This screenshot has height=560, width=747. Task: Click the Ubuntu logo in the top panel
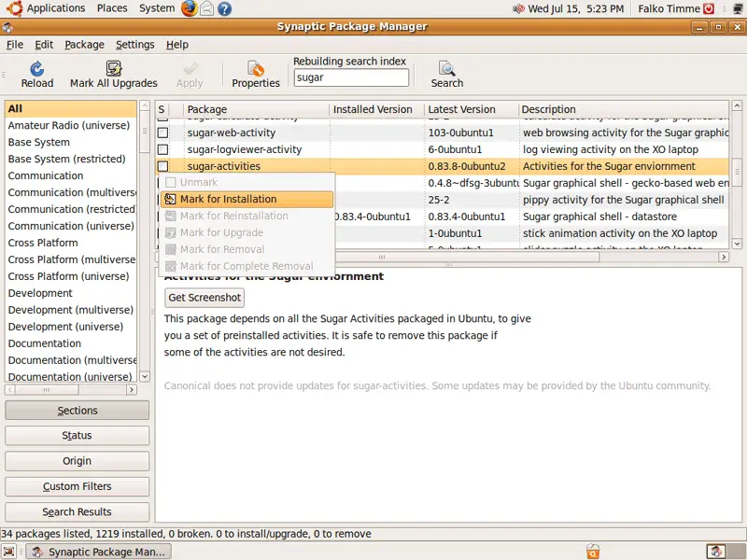tap(14, 8)
